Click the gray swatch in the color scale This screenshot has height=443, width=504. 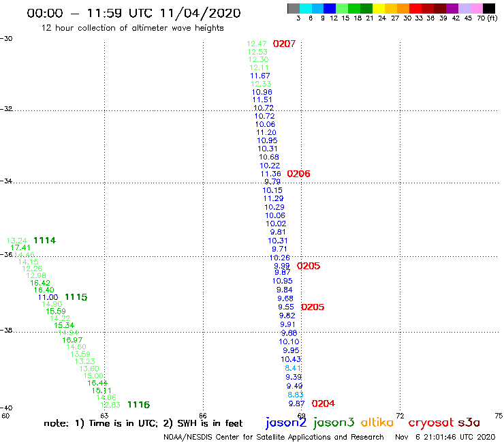(x=294, y=9)
